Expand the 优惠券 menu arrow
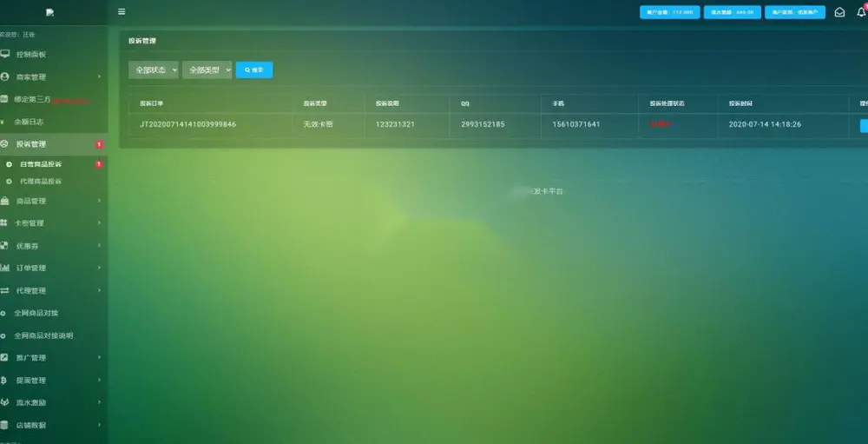Viewport: 868px width, 444px height. tap(99, 245)
